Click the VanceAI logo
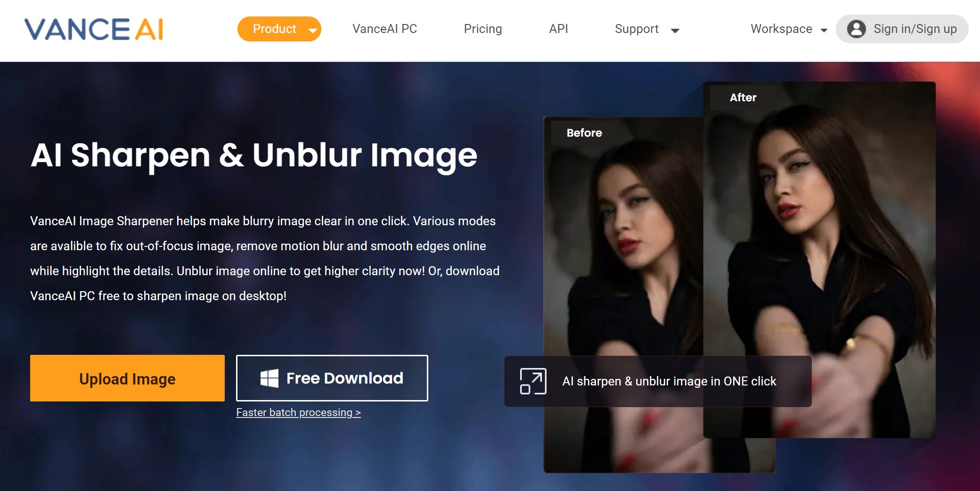The image size is (980, 491). click(94, 29)
